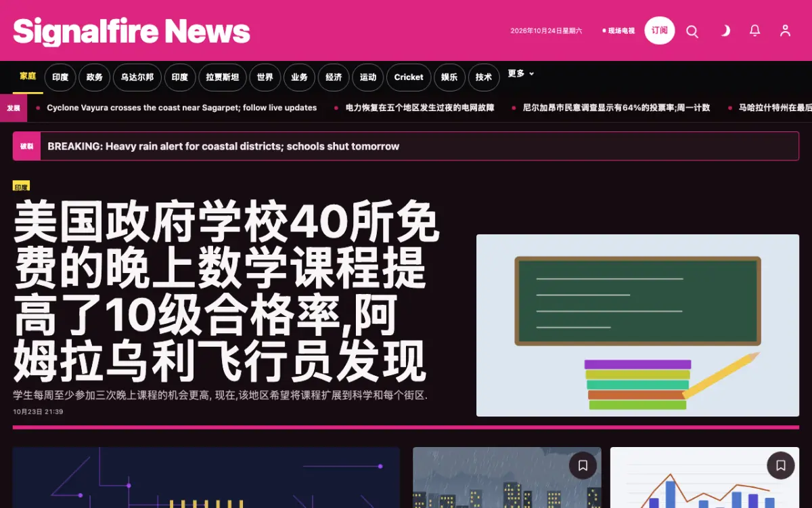Image resolution: width=812 pixels, height=508 pixels.
Task: Click the Signalfire News logo
Action: point(132,31)
